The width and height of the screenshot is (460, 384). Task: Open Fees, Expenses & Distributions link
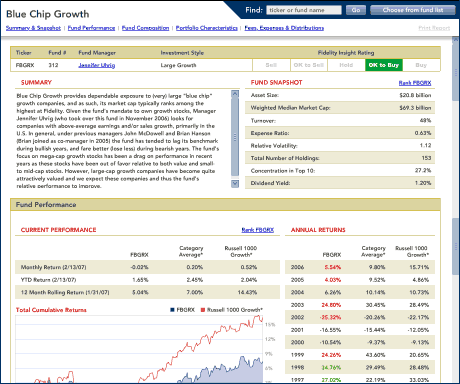(284, 28)
